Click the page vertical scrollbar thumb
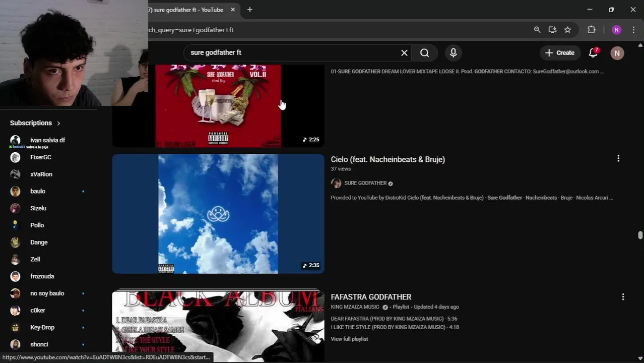 tap(640, 235)
